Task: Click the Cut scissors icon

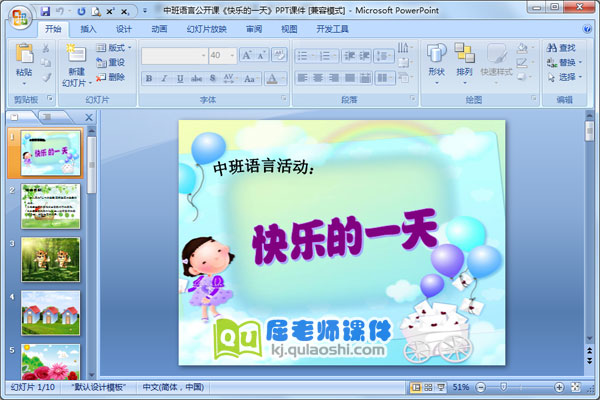Action: coord(46,48)
